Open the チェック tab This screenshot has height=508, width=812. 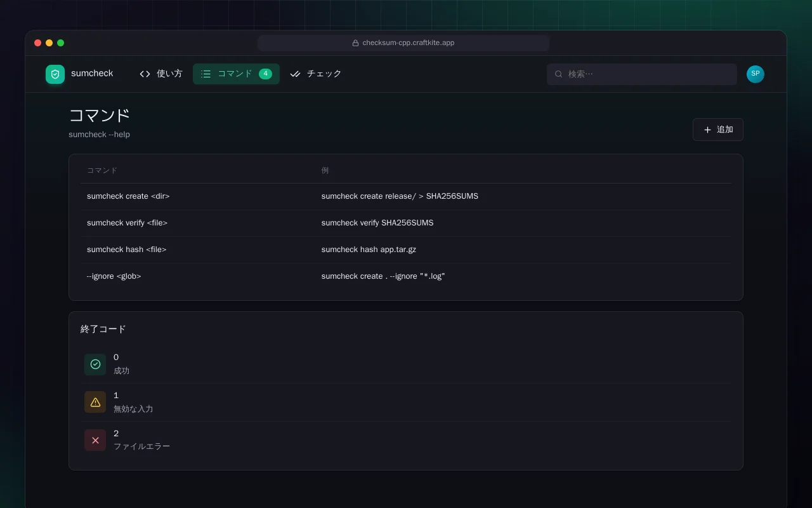(316, 74)
